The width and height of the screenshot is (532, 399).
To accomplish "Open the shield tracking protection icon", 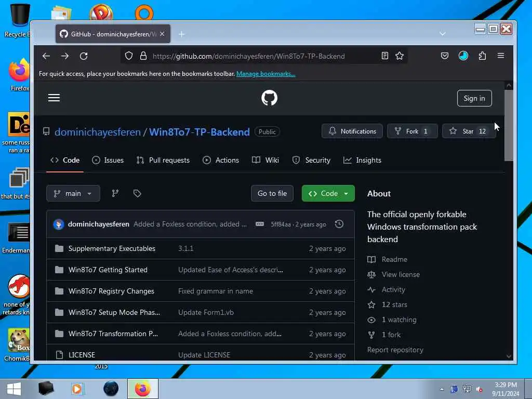I will [x=129, y=56].
